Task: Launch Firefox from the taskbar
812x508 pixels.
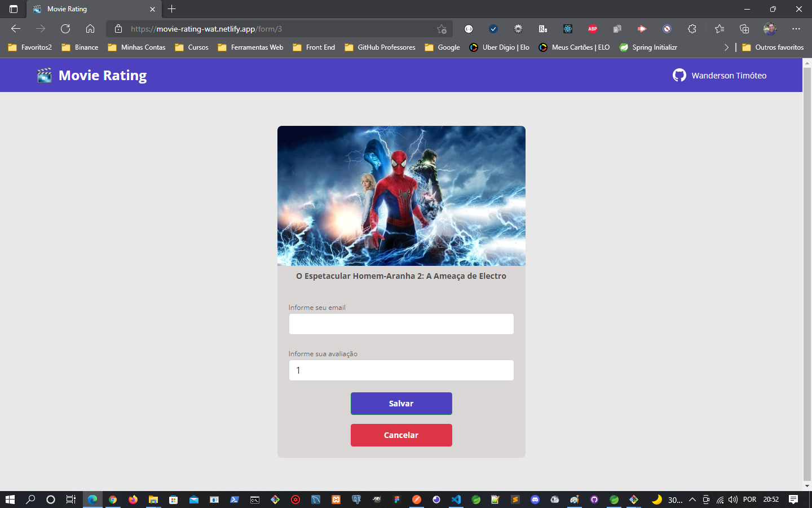Action: [133, 500]
